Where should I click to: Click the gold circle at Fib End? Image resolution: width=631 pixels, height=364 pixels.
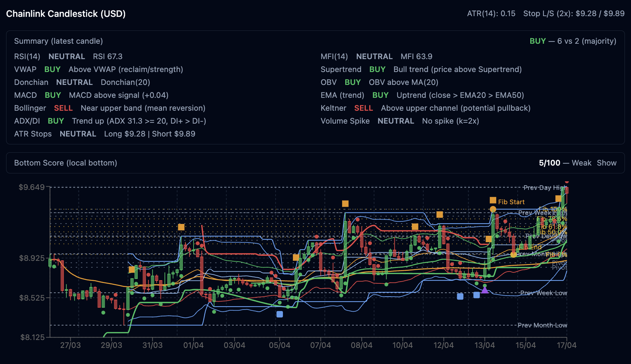(513, 254)
